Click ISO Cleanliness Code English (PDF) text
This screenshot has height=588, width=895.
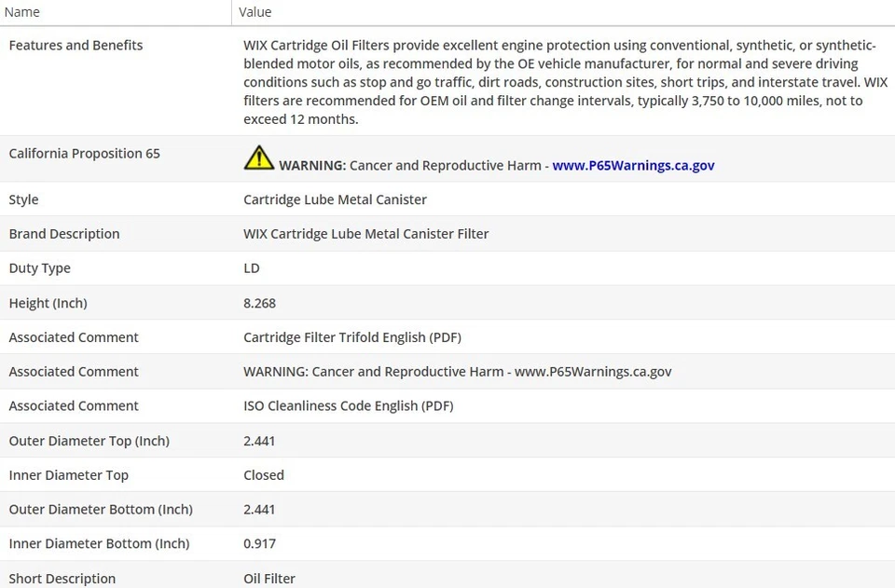[x=348, y=406]
